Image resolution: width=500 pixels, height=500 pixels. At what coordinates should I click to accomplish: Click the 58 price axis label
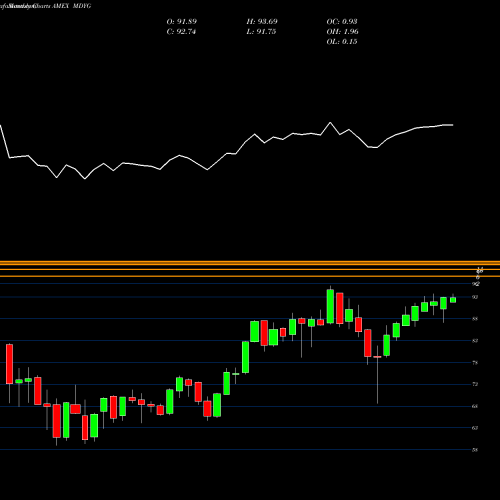[x=475, y=450]
